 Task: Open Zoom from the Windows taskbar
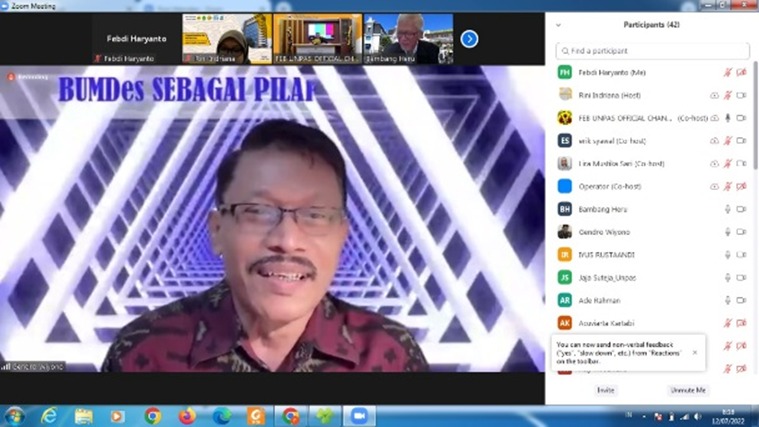358,416
